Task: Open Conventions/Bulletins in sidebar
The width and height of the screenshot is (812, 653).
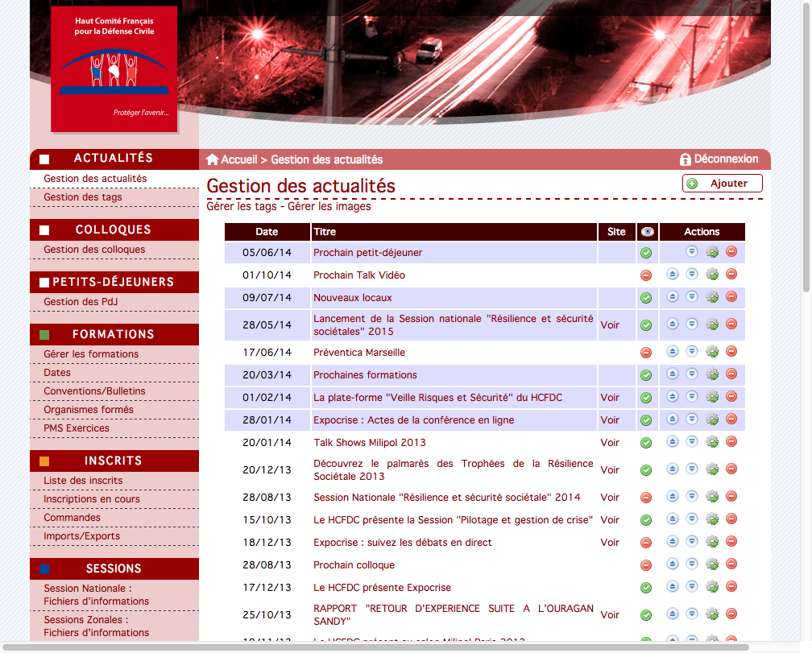Action: click(94, 391)
